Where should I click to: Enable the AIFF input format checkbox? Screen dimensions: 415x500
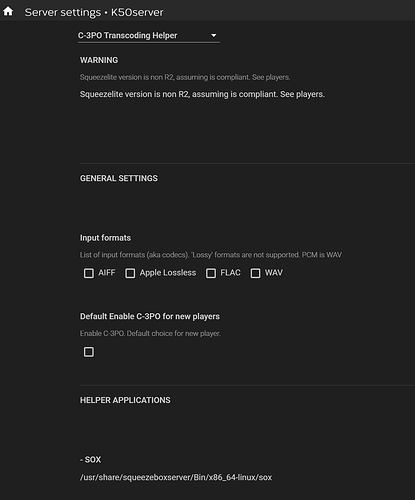click(89, 273)
